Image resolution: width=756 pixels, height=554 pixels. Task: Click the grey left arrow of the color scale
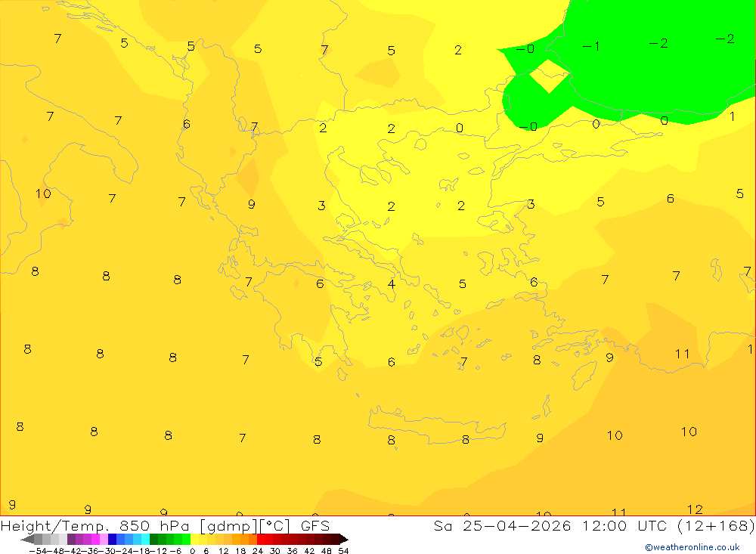[x=27, y=540]
